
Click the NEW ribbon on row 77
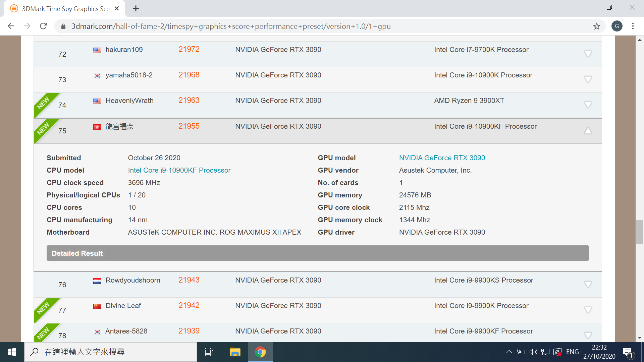[44, 308]
